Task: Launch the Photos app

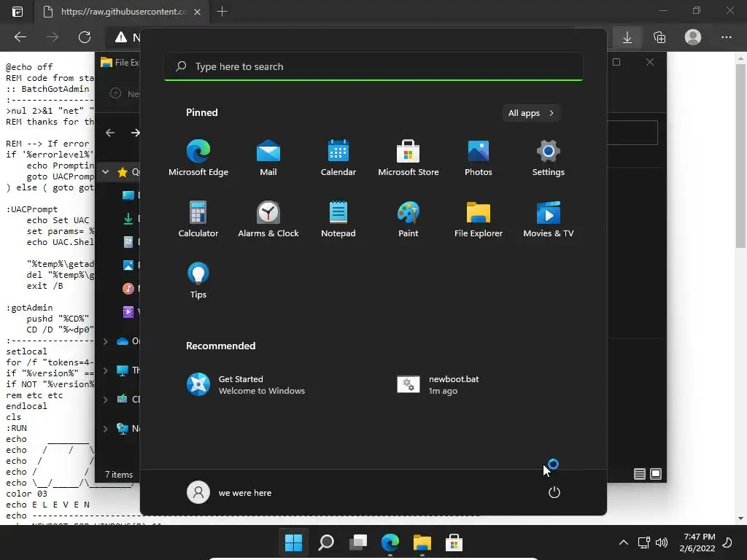Action: [479, 158]
